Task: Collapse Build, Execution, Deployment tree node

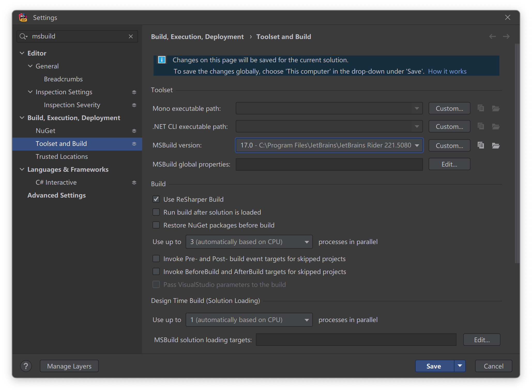Action: tap(22, 118)
